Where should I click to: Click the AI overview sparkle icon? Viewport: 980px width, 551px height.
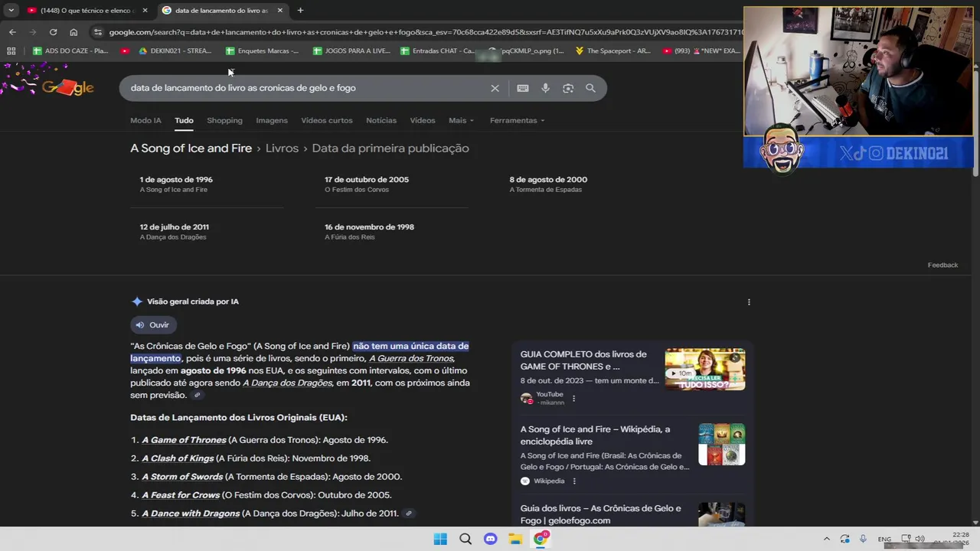click(x=137, y=302)
